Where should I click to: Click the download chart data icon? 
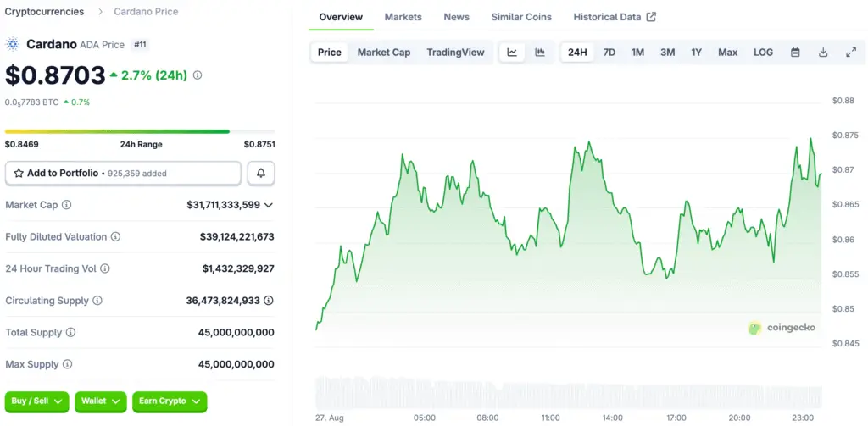point(823,53)
